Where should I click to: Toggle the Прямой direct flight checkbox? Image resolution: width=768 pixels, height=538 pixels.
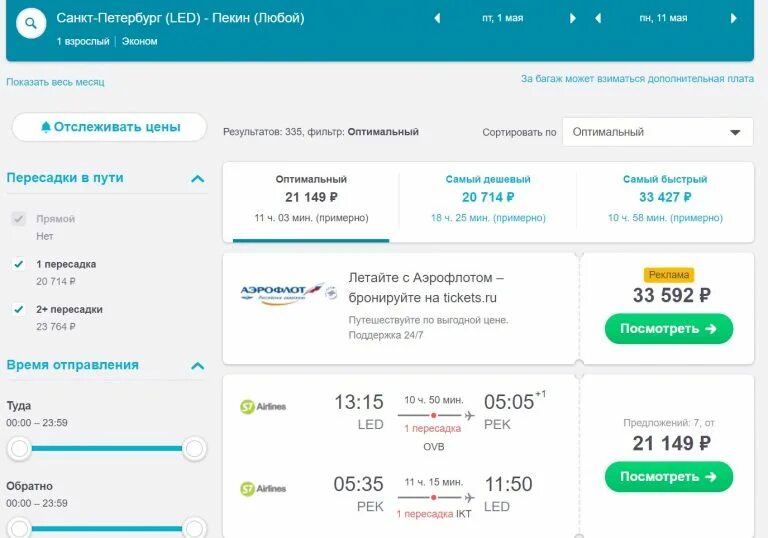(x=18, y=219)
